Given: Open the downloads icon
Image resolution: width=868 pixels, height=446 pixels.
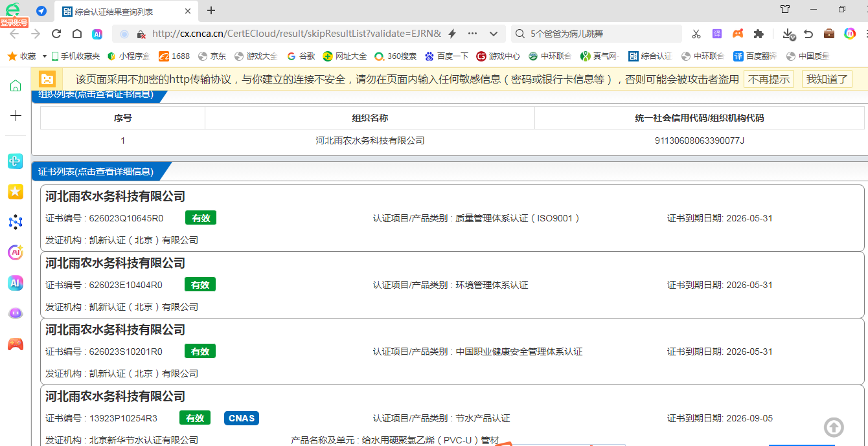Looking at the screenshot, I should tap(788, 34).
